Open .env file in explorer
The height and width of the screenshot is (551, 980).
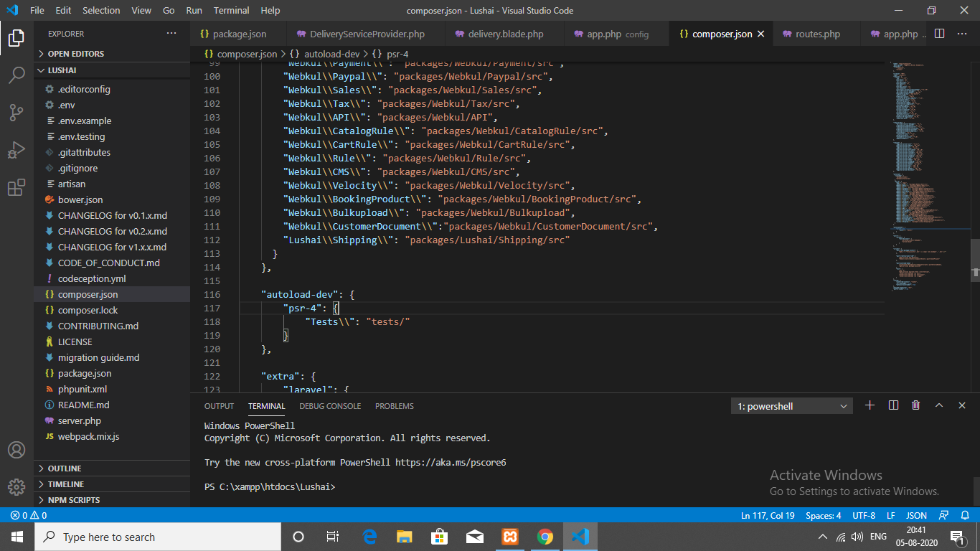point(112,105)
